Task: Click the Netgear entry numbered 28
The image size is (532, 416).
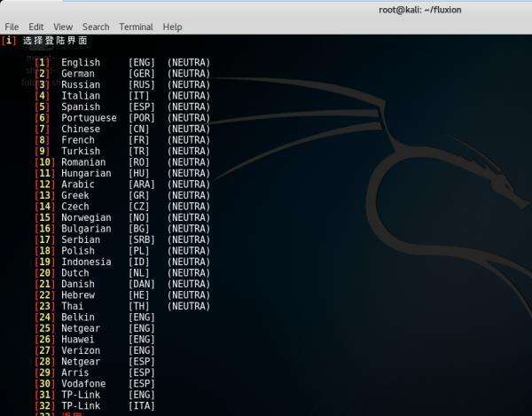Action: [x=81, y=362]
